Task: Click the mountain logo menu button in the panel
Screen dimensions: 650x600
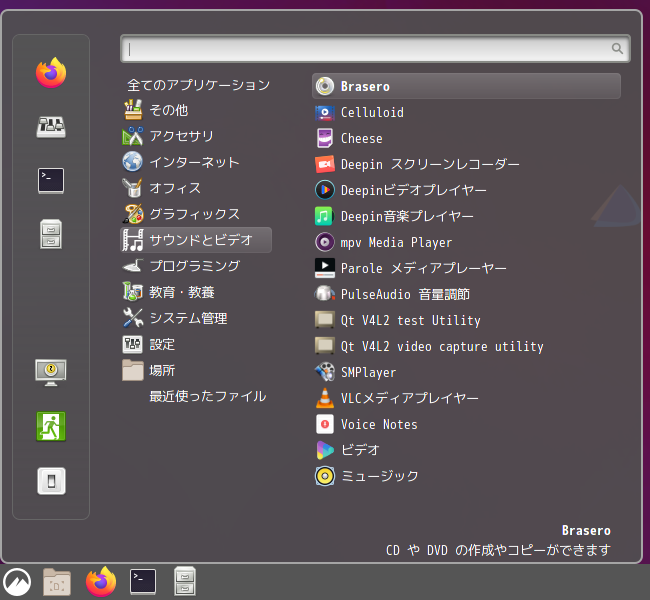Action: (x=17, y=582)
